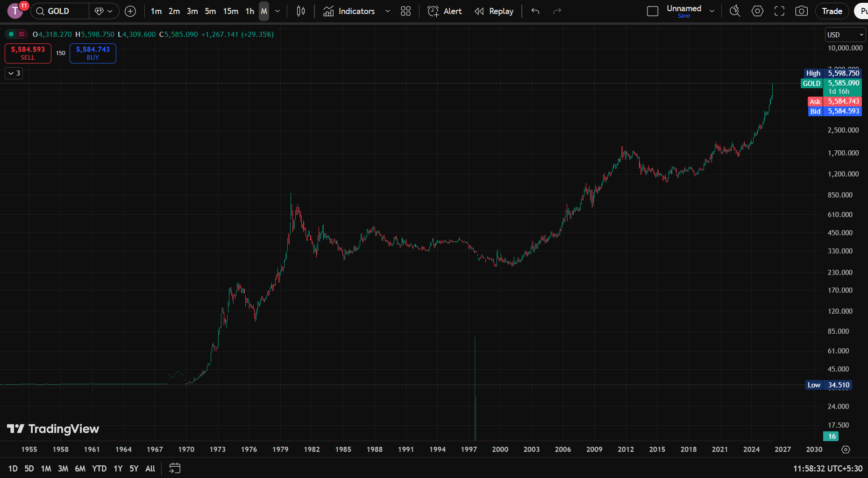Screen dimensions: 868x478
Task: Open chart settings hexagon icon
Action: (x=757, y=11)
